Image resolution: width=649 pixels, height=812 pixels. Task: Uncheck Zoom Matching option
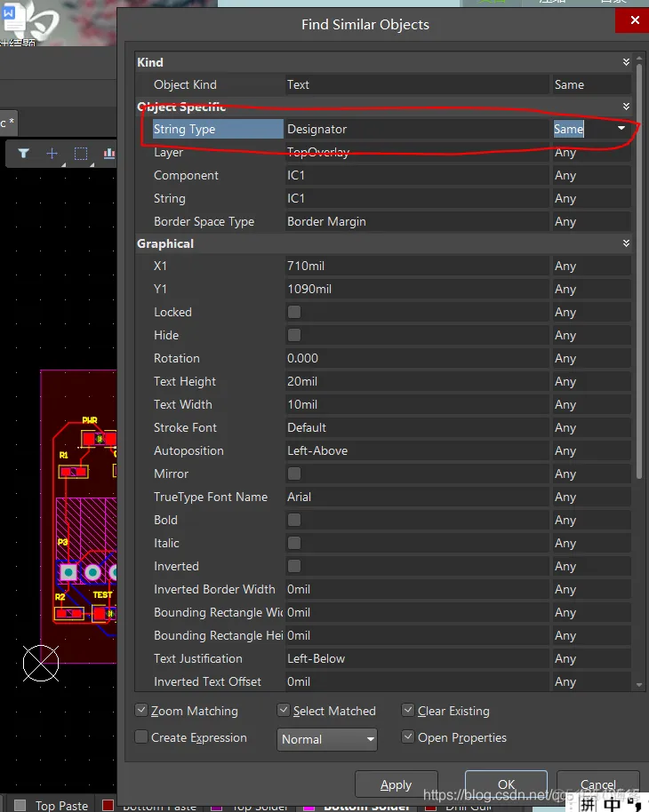[x=141, y=710]
